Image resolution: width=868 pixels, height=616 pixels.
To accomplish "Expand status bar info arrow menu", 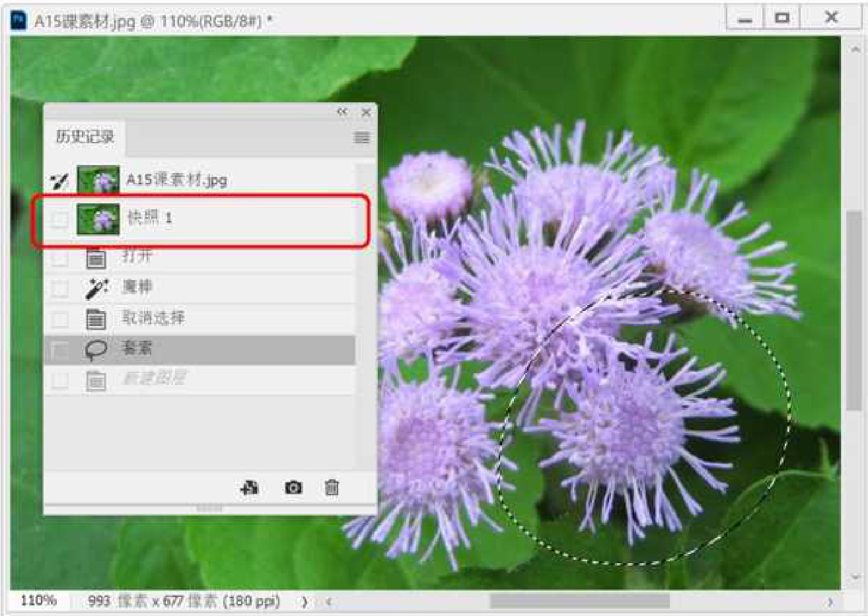I will pos(305,601).
